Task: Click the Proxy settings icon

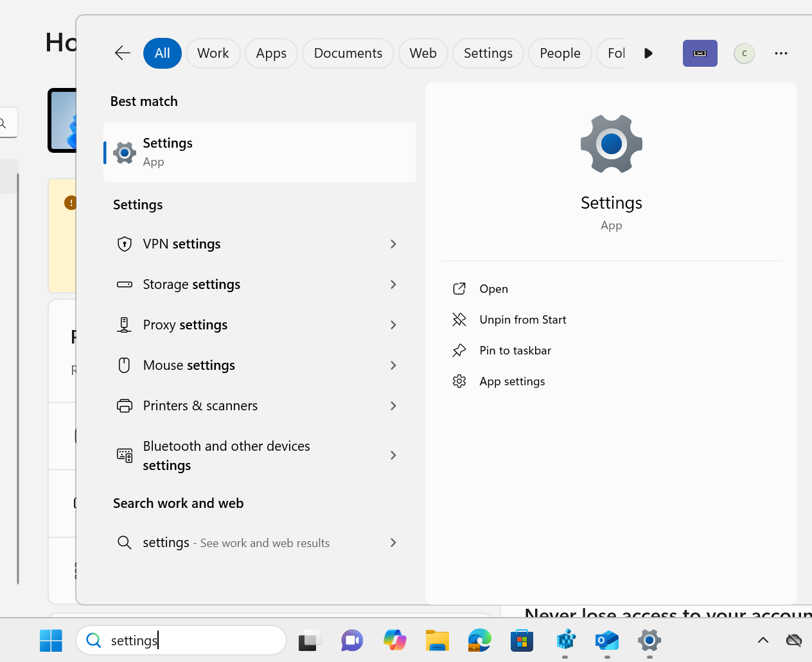Action: [125, 325]
